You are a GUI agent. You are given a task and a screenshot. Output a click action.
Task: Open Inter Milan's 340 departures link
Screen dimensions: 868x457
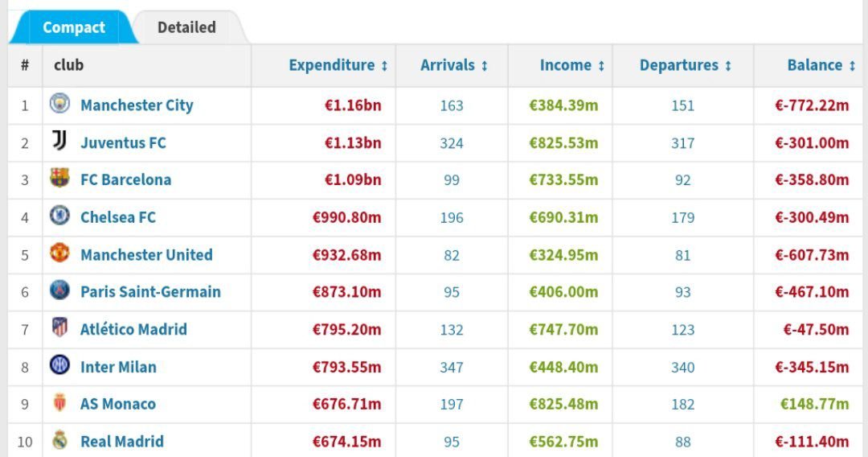click(x=683, y=367)
